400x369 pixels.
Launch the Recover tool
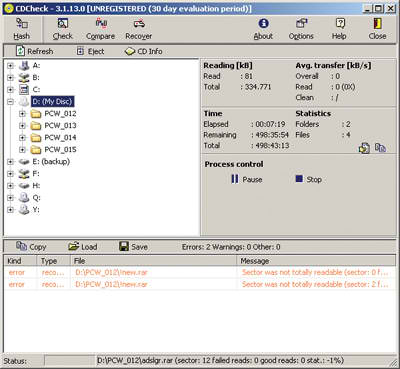[x=139, y=29]
